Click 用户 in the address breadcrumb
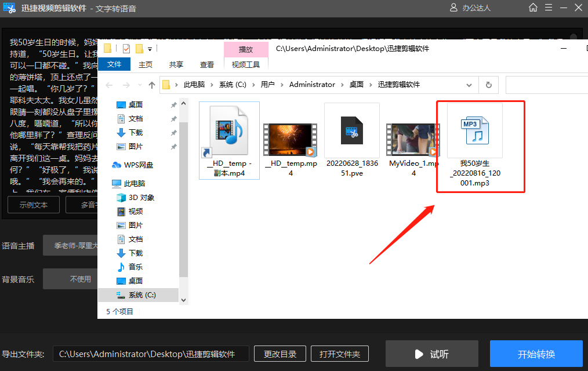588x371 pixels. point(267,85)
